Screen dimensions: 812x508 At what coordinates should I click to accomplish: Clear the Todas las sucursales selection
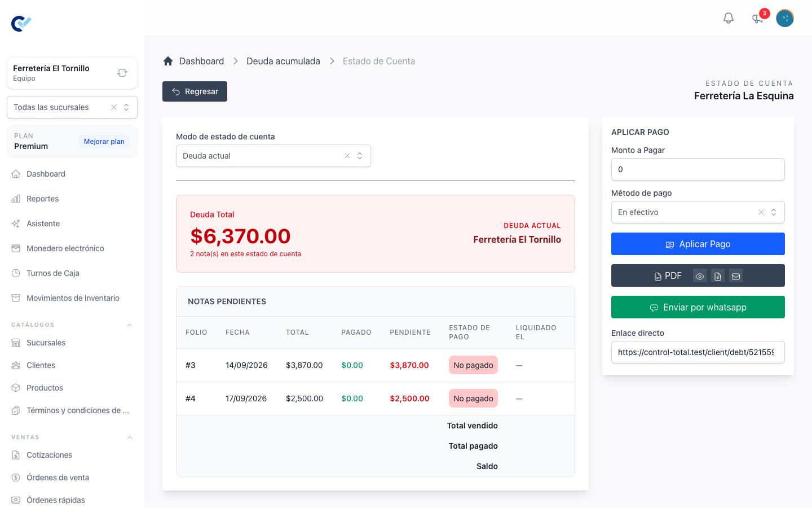point(114,107)
